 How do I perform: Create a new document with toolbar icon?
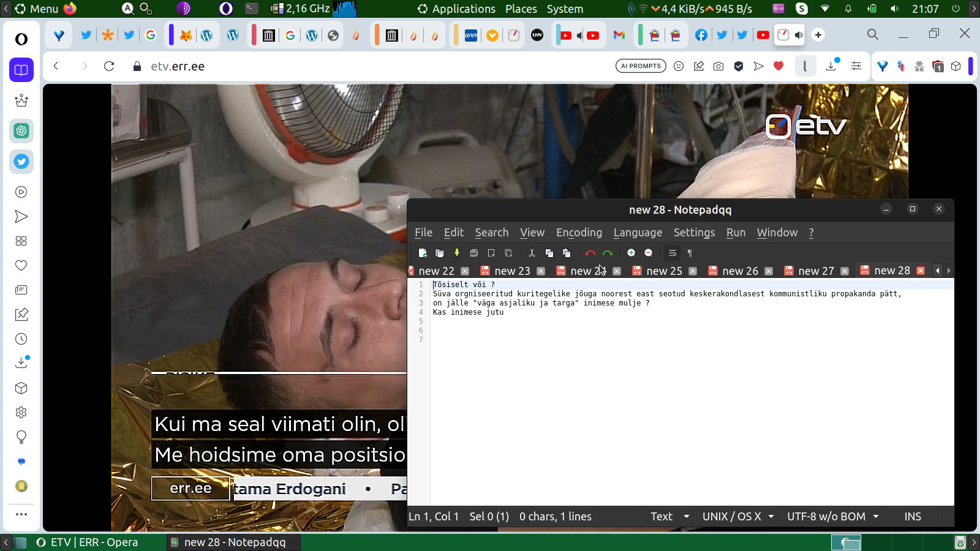click(x=423, y=253)
